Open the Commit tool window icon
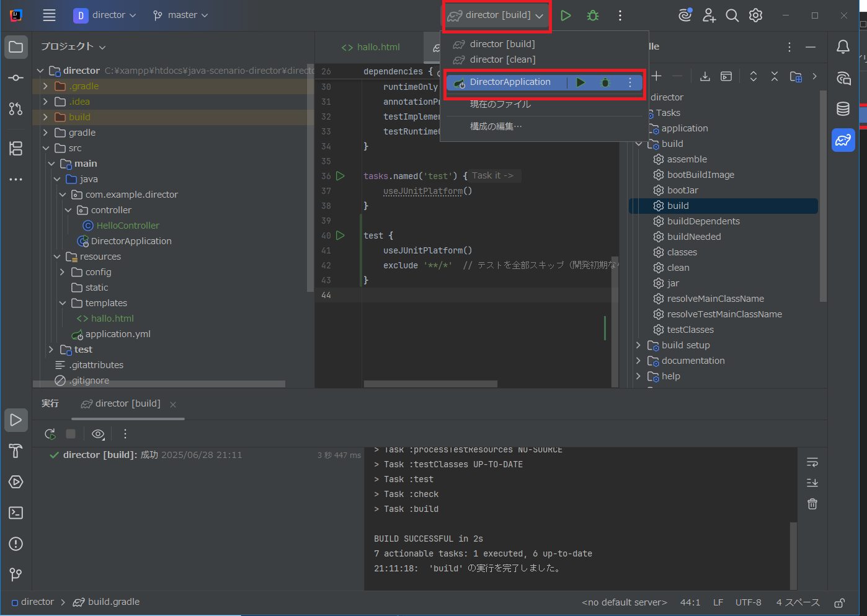Screen dimensions: 867x616 pos(16,78)
